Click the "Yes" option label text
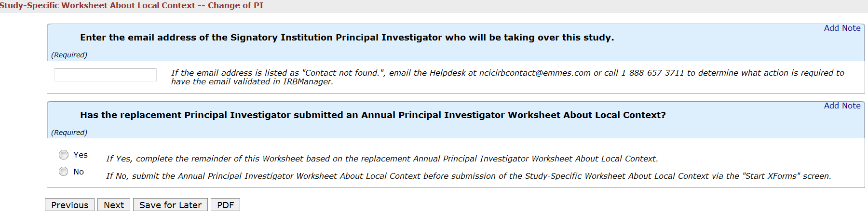This screenshot has height=214, width=868. tap(81, 155)
